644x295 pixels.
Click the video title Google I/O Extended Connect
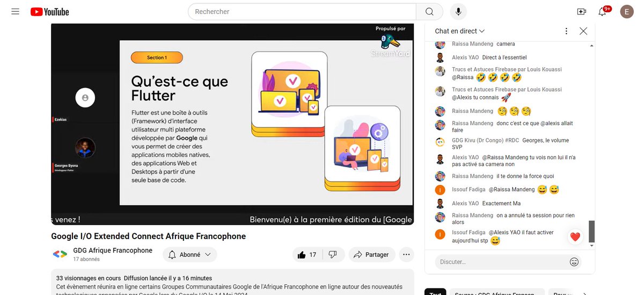(x=148, y=236)
